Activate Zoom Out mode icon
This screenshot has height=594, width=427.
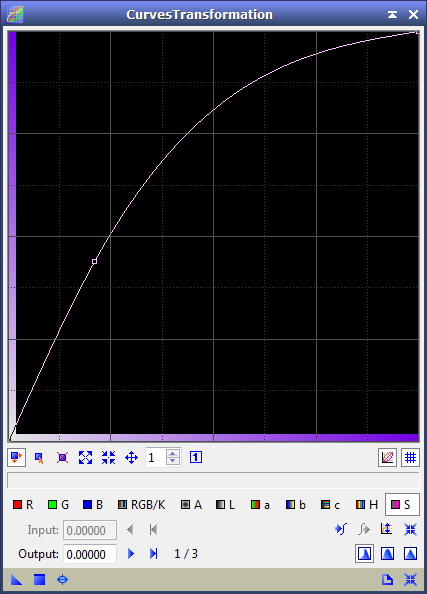(x=108, y=458)
